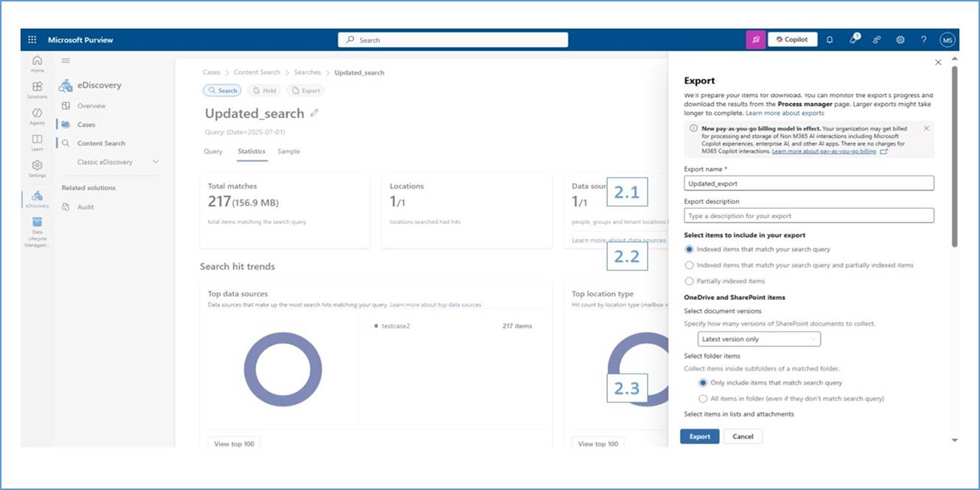This screenshot has width=980, height=490.
Task: Close the Export panel with X
Action: click(938, 63)
